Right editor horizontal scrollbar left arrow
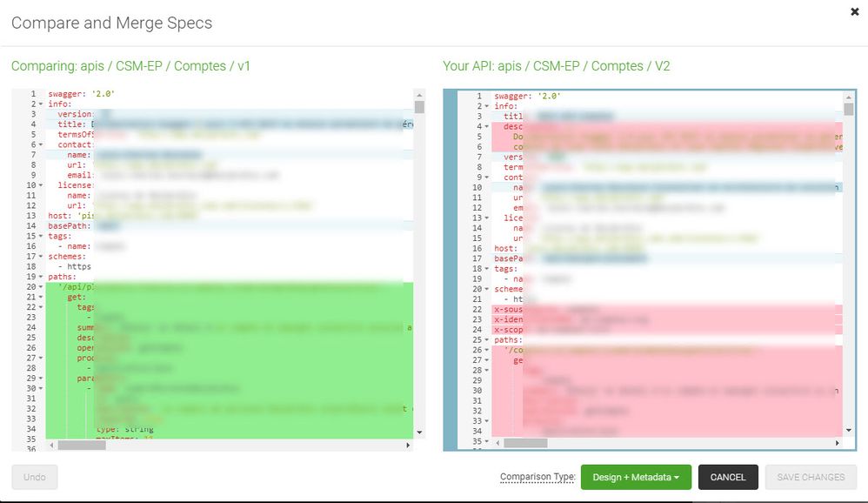The height and width of the screenshot is (503, 868). [x=497, y=443]
